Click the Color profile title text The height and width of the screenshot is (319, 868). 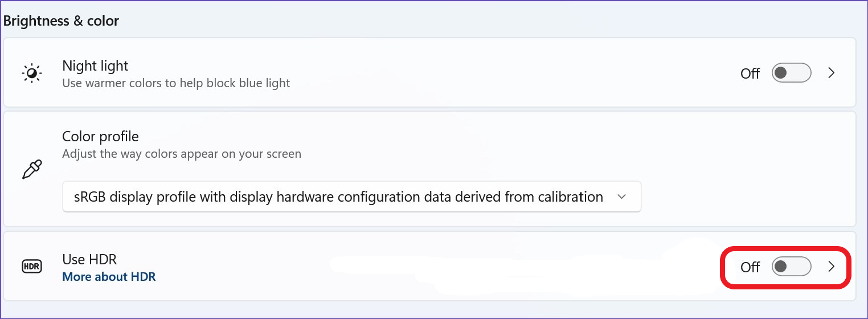(100, 137)
